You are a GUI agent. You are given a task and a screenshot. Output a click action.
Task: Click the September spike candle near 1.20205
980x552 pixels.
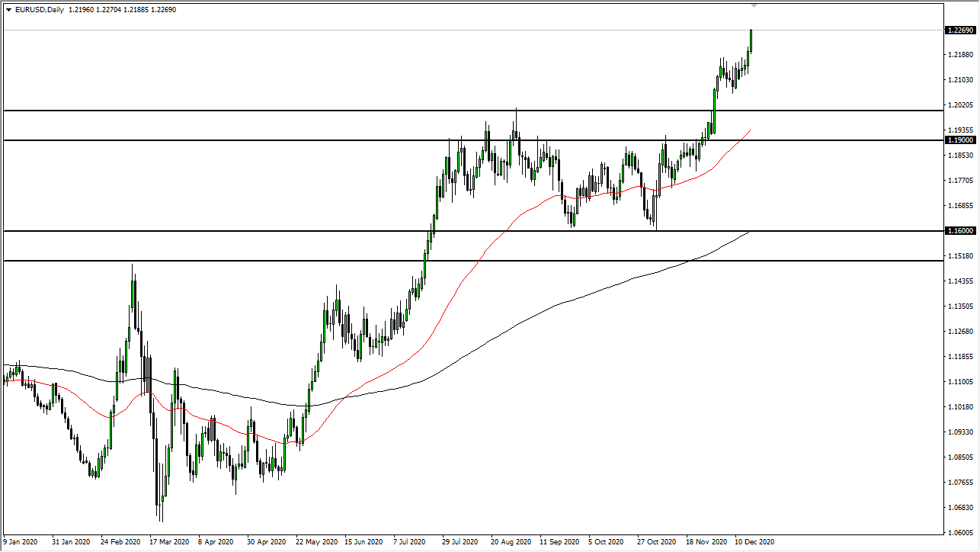tap(516, 130)
